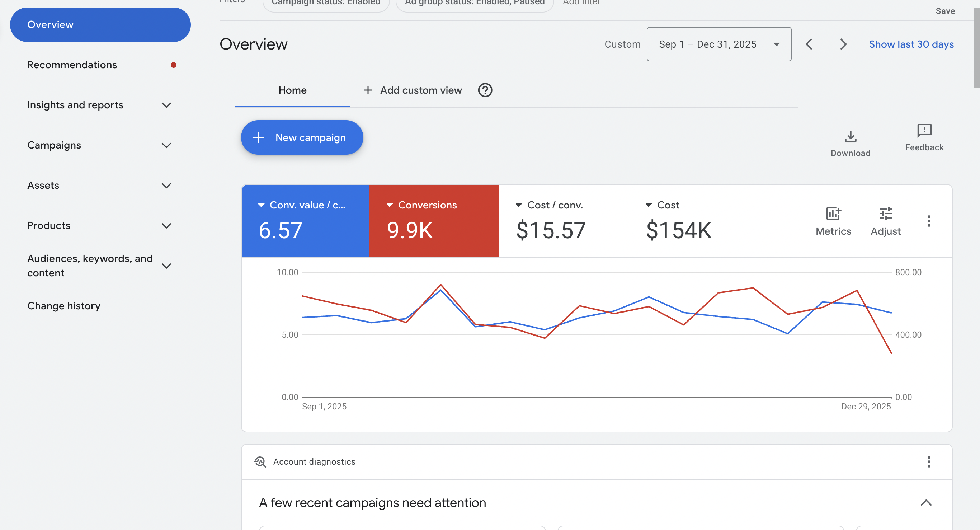The image size is (980, 530).
Task: Open Recommendations in the sidebar
Action: click(72, 65)
